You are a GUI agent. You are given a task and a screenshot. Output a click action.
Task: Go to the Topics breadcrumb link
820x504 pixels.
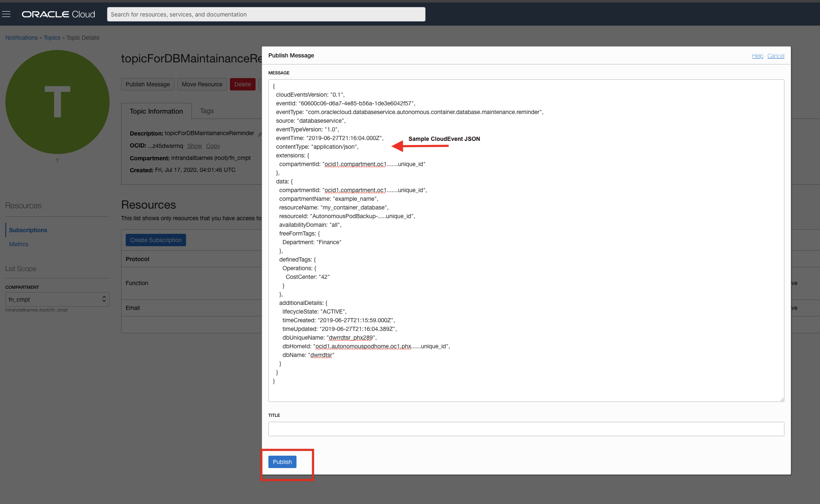52,38
